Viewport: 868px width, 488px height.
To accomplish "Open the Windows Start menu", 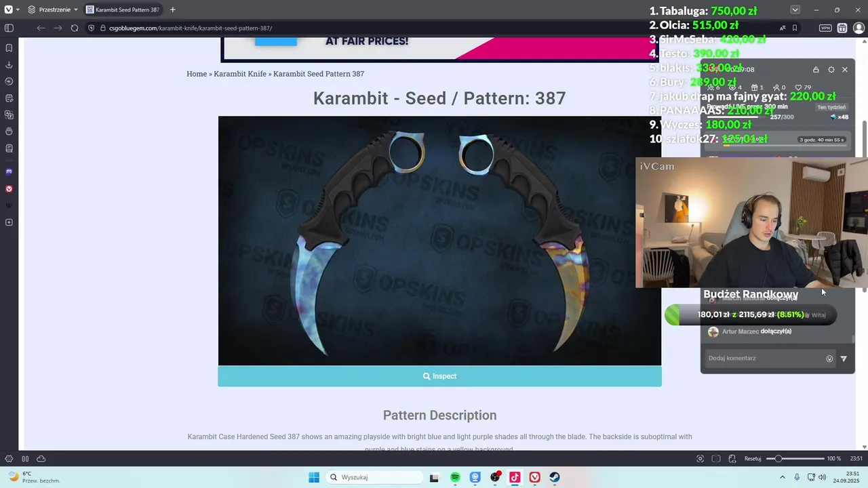I will click(x=314, y=477).
